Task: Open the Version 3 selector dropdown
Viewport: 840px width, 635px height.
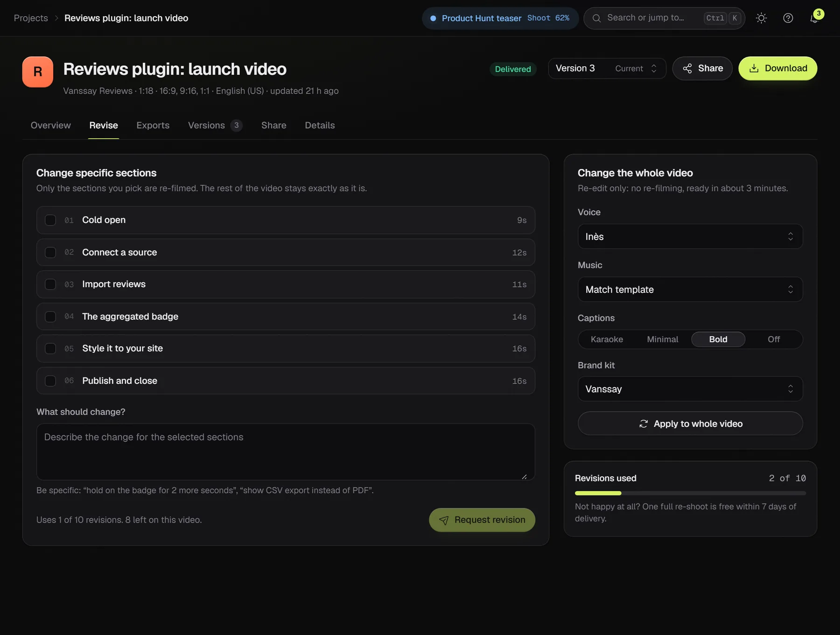Action: point(607,68)
